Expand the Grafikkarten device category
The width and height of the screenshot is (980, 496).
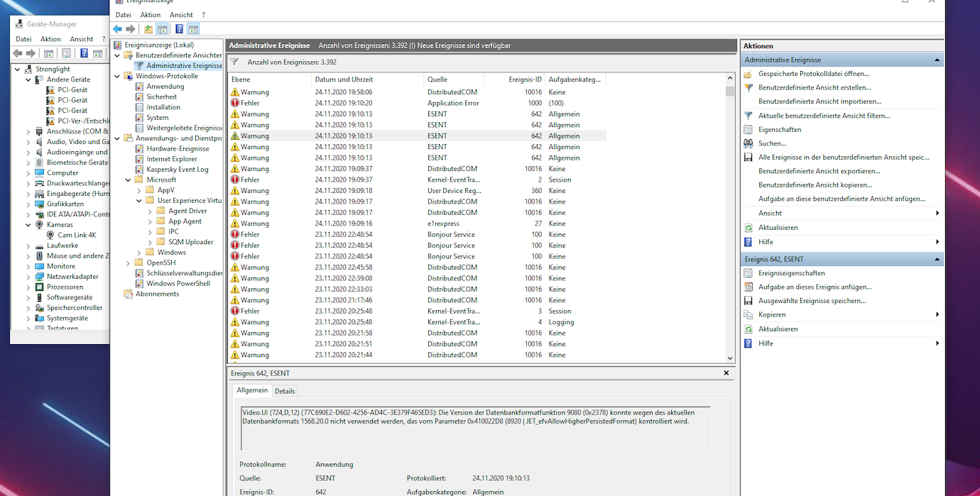(x=28, y=204)
